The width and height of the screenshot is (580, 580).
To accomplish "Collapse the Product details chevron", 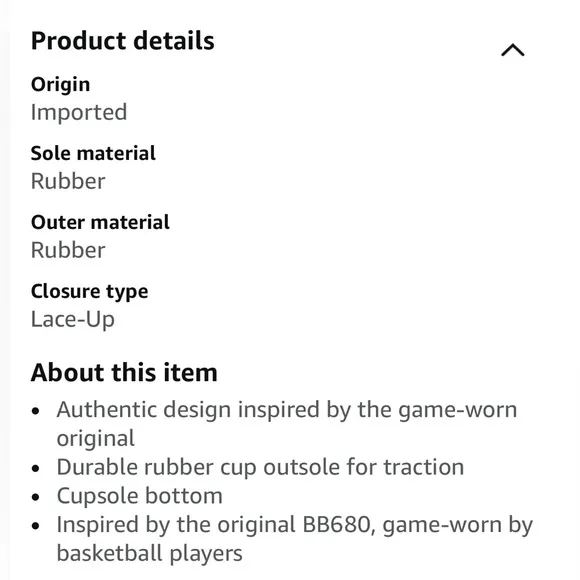I will pos(512,50).
